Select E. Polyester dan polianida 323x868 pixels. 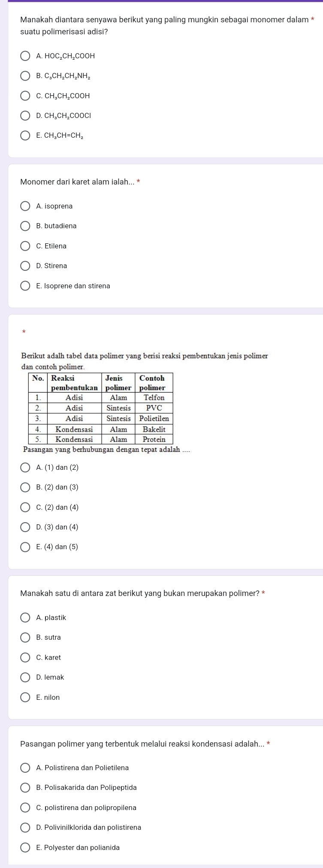tap(26, 848)
